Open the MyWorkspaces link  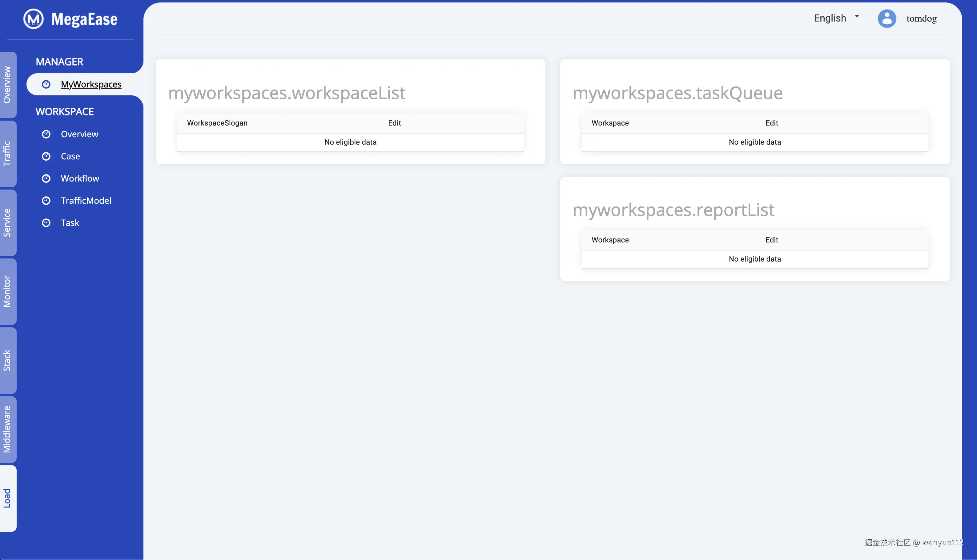[x=90, y=84]
